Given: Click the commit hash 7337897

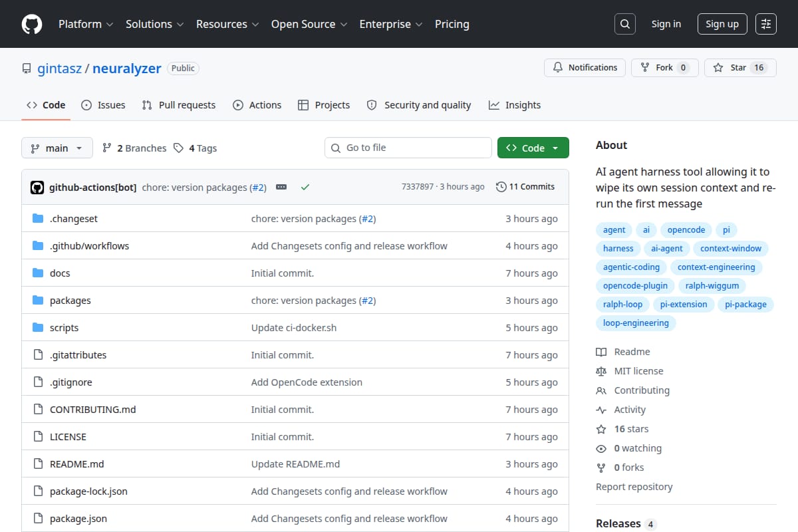Looking at the screenshot, I should point(418,187).
